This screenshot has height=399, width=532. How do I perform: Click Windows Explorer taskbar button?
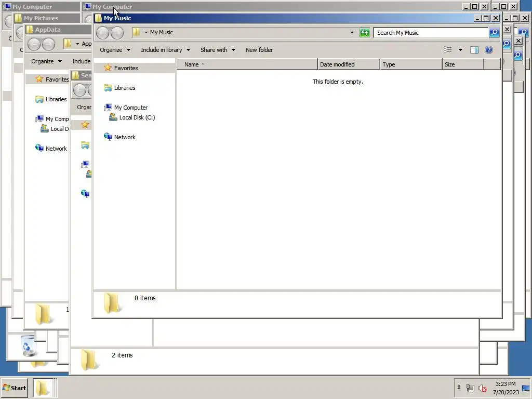43,388
